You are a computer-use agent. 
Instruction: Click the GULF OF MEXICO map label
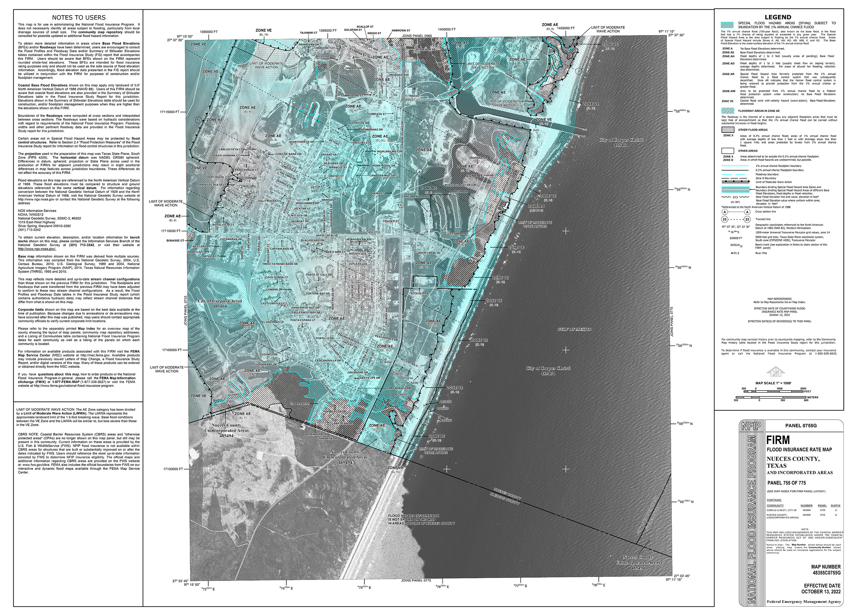point(574,330)
